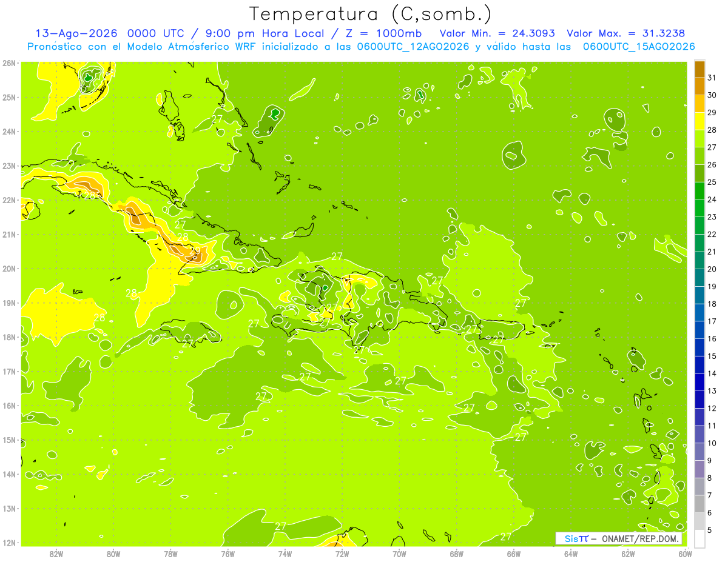Select the '0600UTC_15AGO2026' valid-until time text
Screen dimensions: 728x562
click(639, 47)
